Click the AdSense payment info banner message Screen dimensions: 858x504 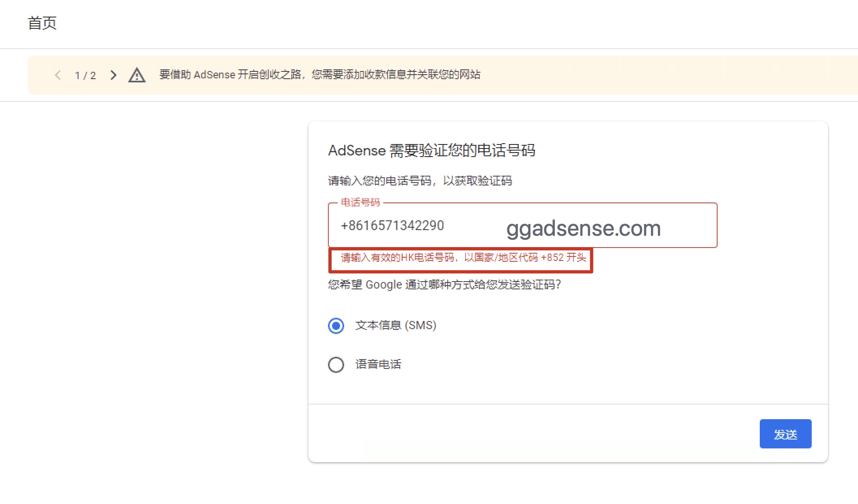point(320,75)
